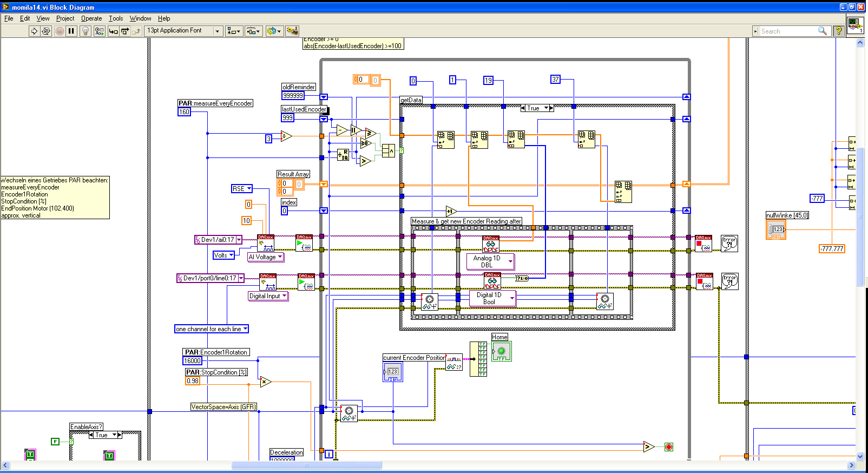Open the Context Help question mark

click(x=839, y=31)
